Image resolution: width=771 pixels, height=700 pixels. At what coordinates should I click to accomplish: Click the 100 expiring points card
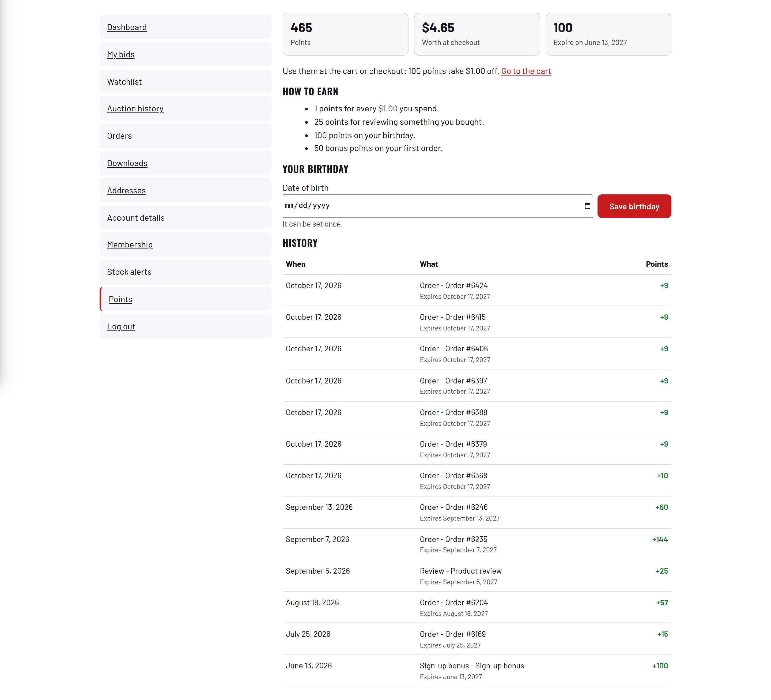[608, 35]
